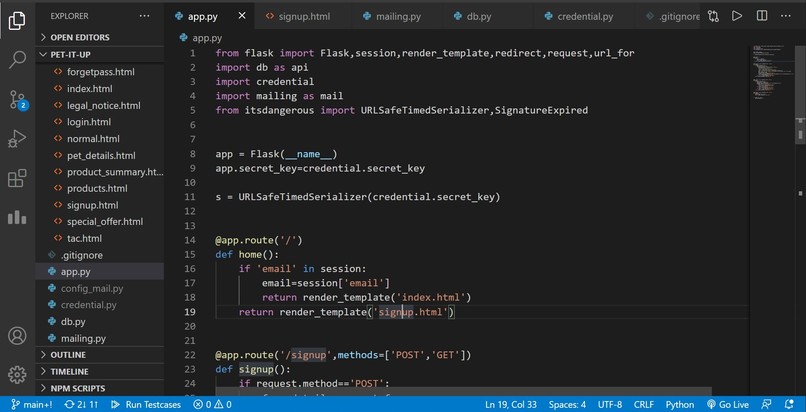Open editor more actions ellipsis
The image size is (806, 412).
(785, 16)
